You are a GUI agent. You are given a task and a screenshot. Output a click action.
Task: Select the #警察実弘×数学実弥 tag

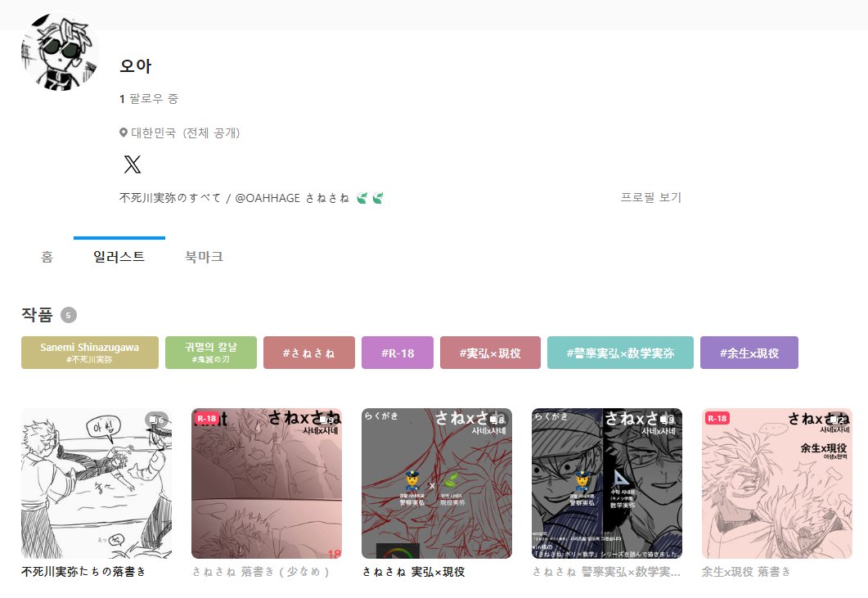coord(621,352)
